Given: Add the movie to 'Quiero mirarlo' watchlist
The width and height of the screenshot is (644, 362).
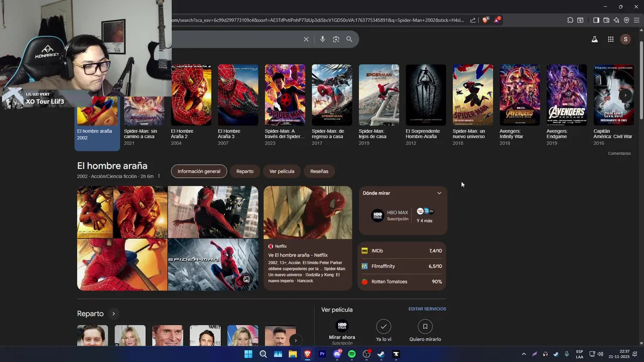Looking at the screenshot, I should click(x=425, y=331).
